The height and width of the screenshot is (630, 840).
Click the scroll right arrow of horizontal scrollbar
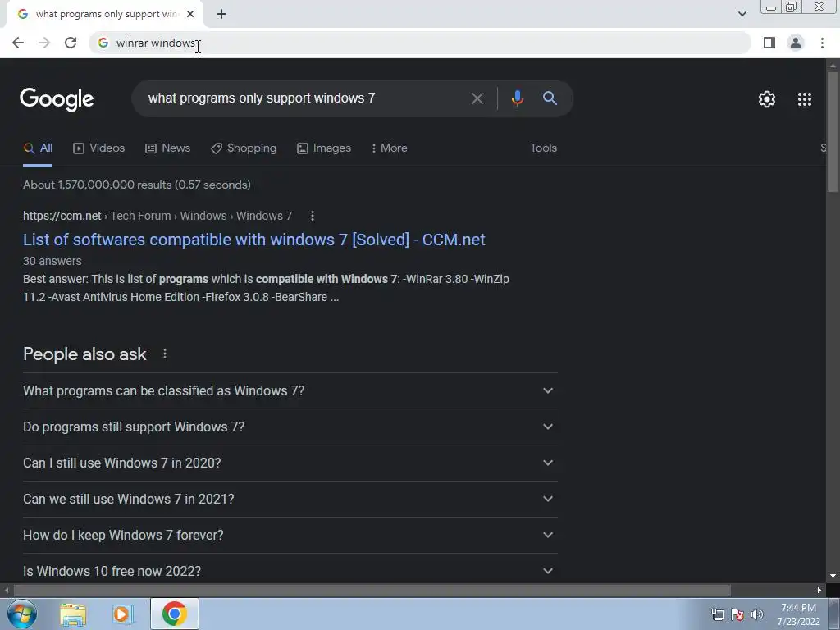819,591
